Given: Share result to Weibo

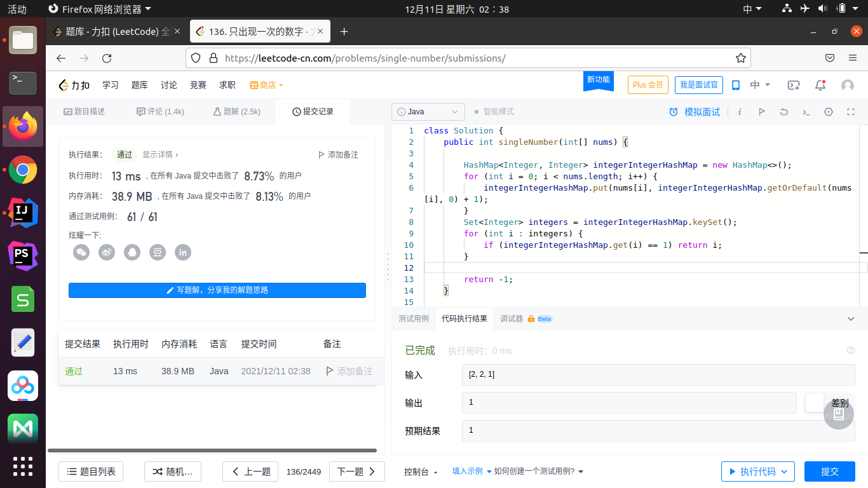Looking at the screenshot, I should pos(107,252).
